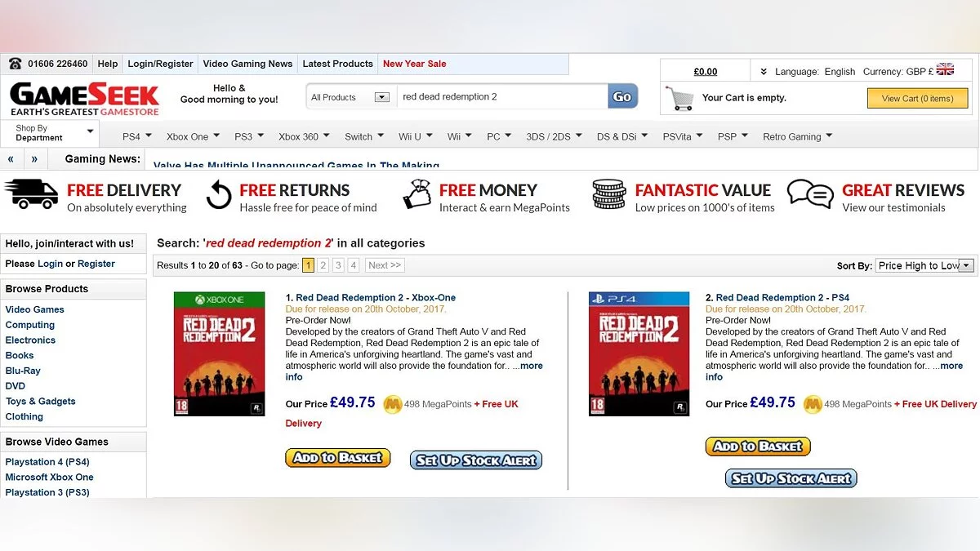The image size is (980, 551).
Task: Browse Toys & Gadgets category
Action: [x=40, y=402]
